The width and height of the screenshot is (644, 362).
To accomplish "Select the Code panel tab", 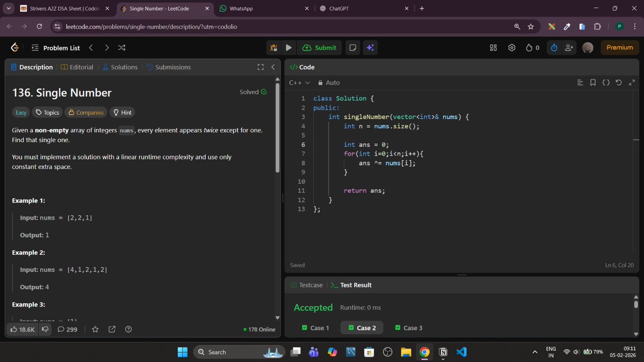I will coord(302,67).
